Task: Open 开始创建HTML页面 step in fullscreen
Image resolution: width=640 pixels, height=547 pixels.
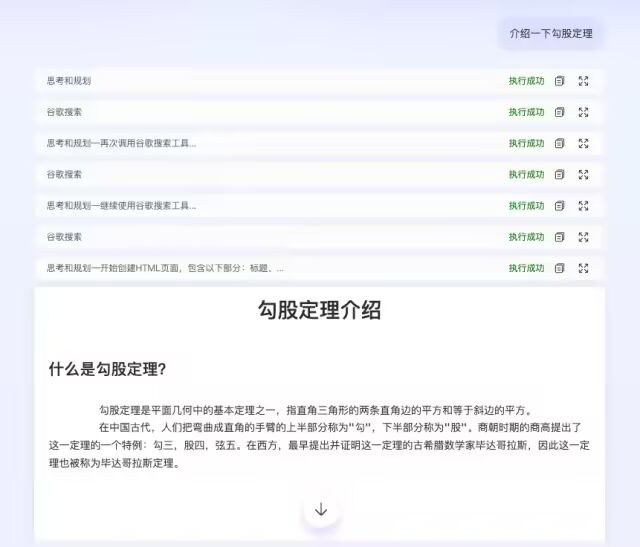Action: 584,268
